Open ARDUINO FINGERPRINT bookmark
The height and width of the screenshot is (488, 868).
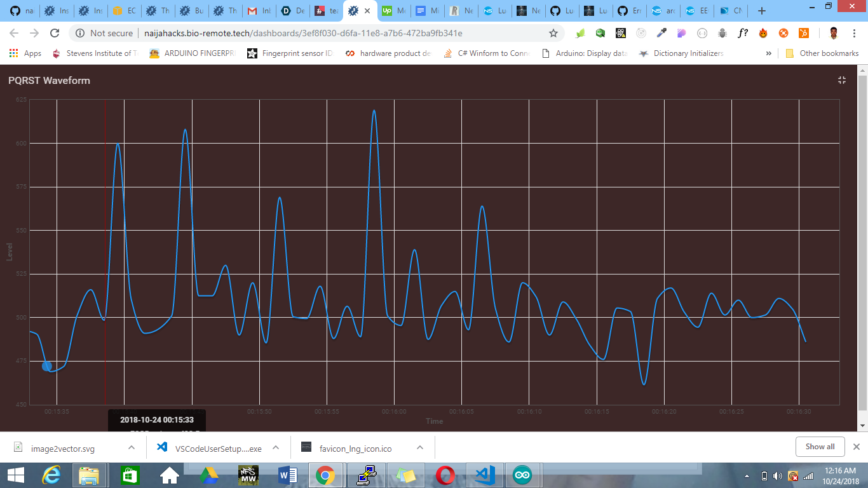point(192,53)
